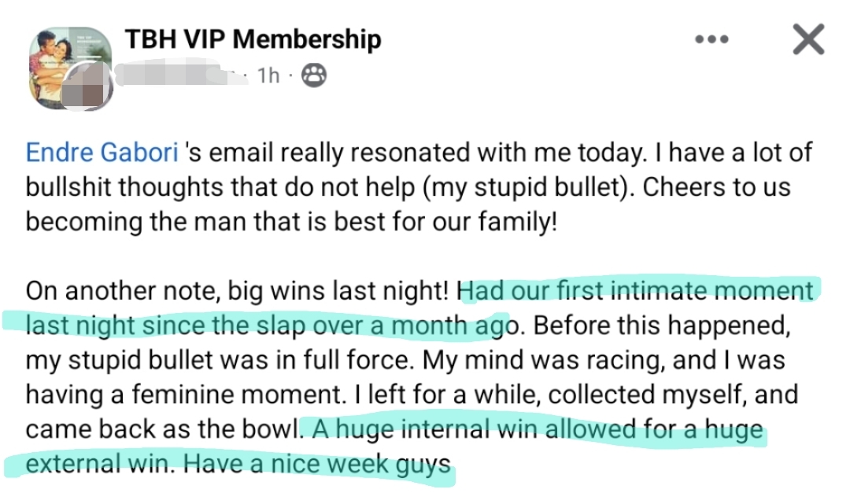
Task: Click the blurred author profile picture
Action: [88, 86]
